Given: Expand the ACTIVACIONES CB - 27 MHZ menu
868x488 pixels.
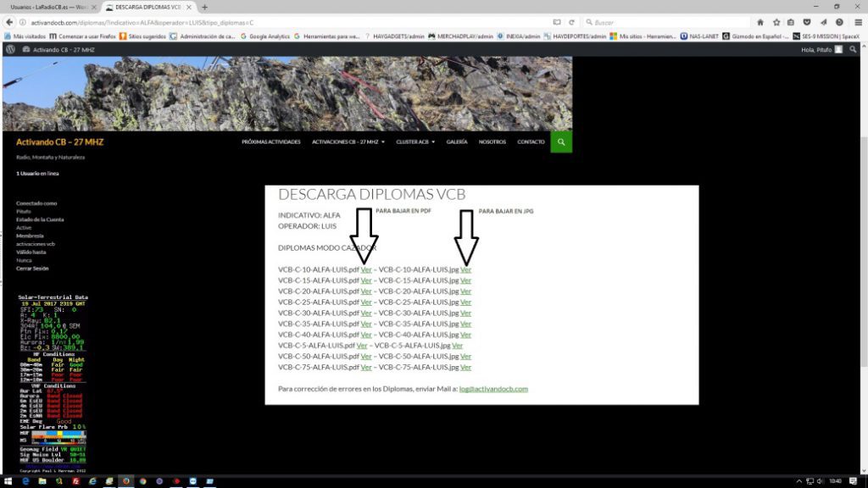Looking at the screenshot, I should (348, 142).
